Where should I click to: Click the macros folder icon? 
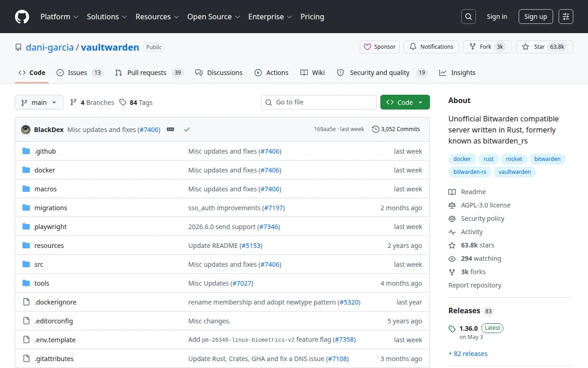click(x=26, y=189)
